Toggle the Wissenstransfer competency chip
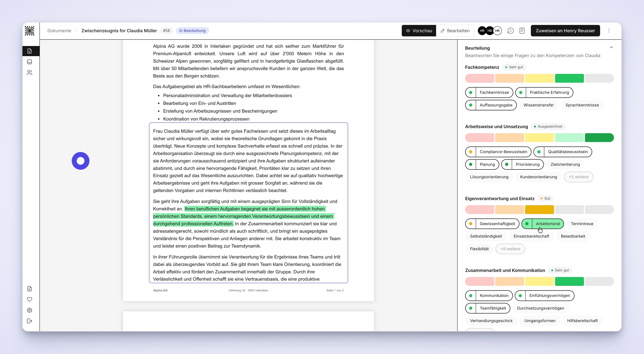The image size is (644, 354). coord(539,105)
